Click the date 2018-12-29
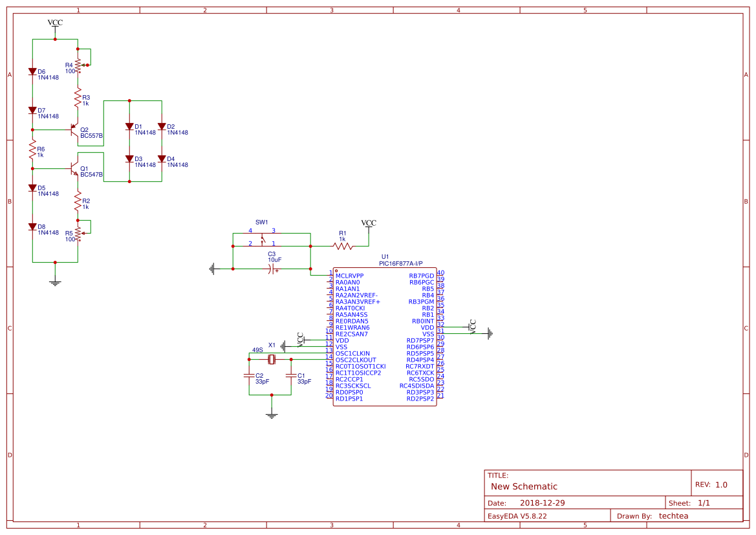The height and width of the screenshot is (535, 756). click(x=542, y=503)
